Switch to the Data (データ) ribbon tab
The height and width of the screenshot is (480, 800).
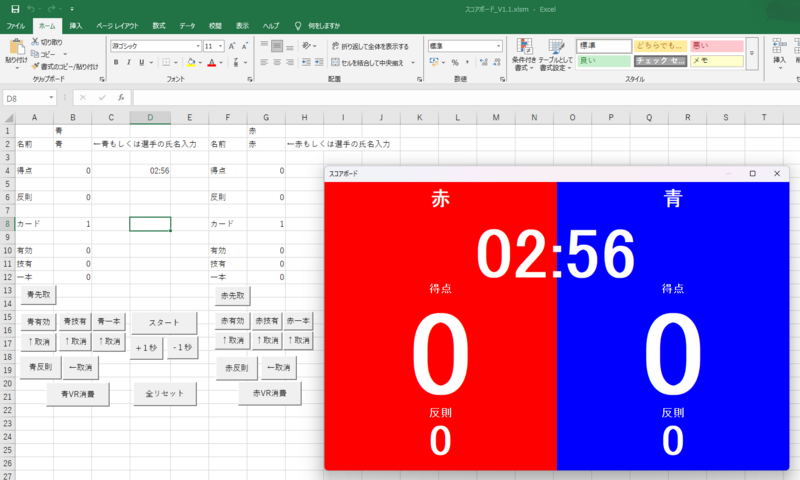(188, 24)
